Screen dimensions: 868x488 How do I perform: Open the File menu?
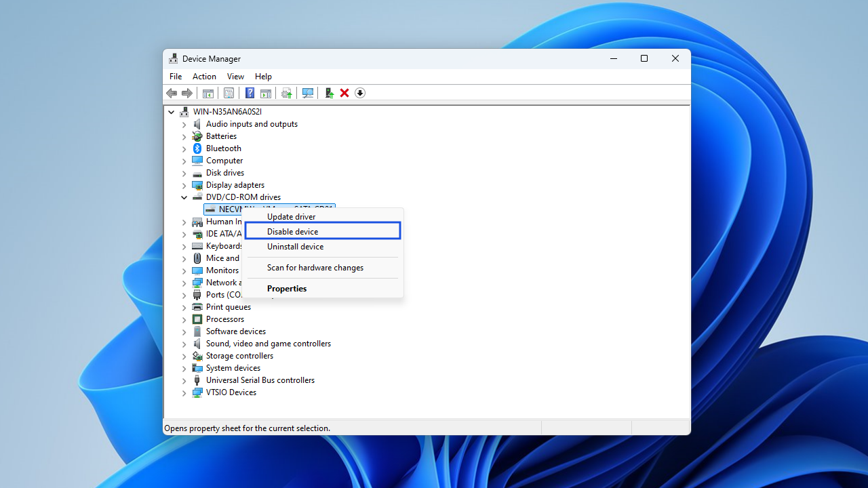click(x=176, y=77)
